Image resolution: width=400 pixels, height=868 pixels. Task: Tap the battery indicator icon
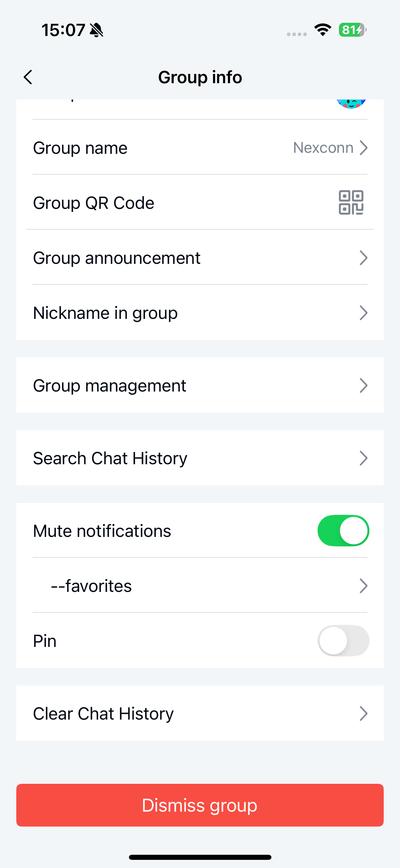(x=352, y=30)
